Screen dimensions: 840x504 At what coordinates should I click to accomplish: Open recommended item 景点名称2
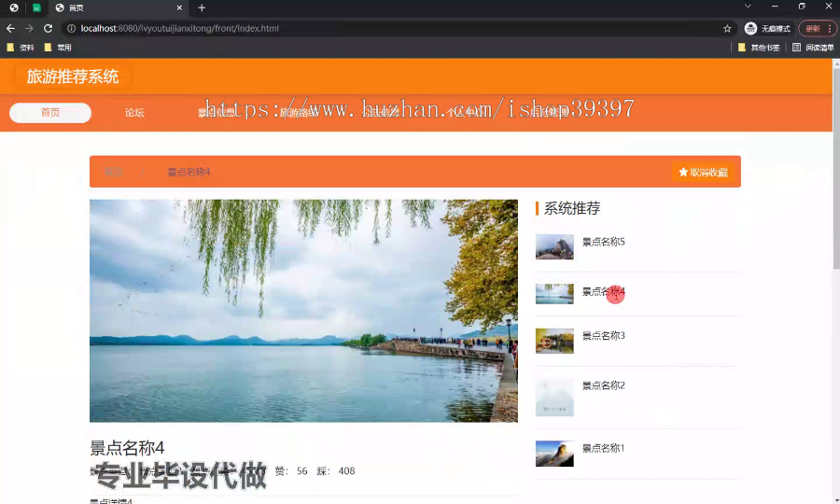click(x=604, y=385)
